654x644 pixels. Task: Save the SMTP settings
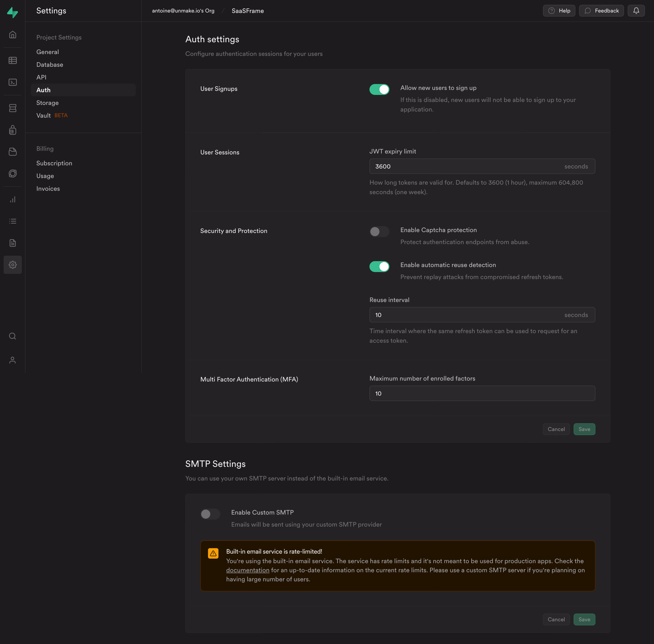pos(584,620)
